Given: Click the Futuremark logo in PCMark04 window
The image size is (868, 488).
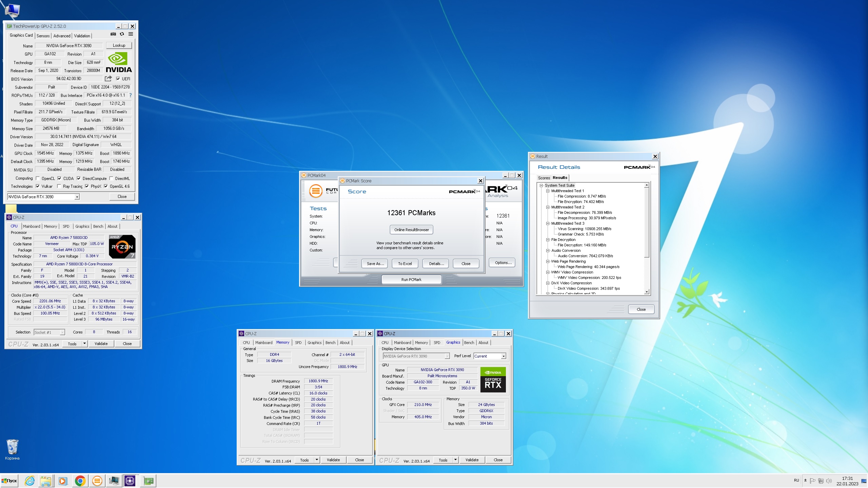Looking at the screenshot, I should click(316, 191).
